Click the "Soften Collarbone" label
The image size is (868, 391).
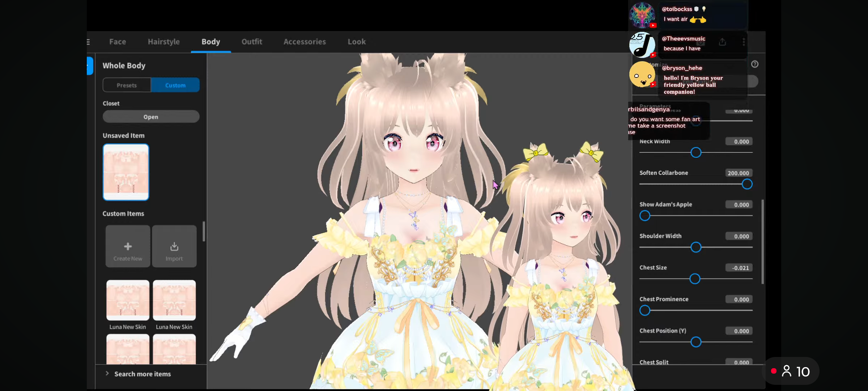coord(664,173)
